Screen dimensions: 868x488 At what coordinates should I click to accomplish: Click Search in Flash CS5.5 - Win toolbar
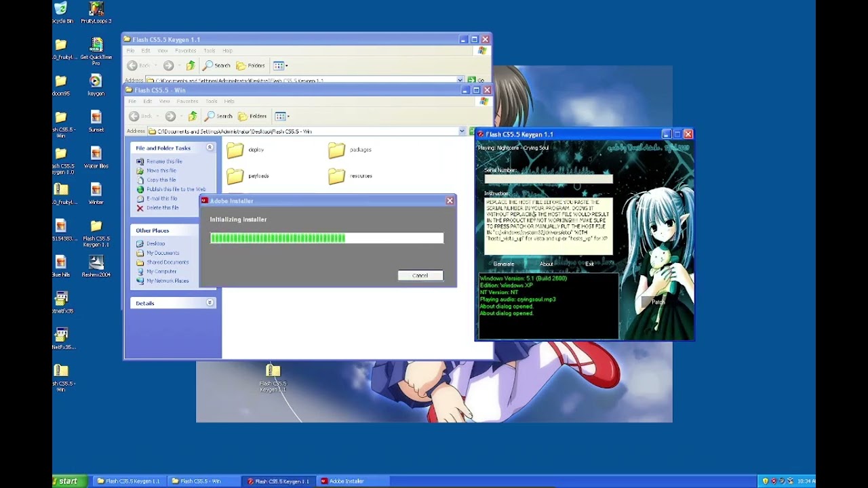pos(218,116)
